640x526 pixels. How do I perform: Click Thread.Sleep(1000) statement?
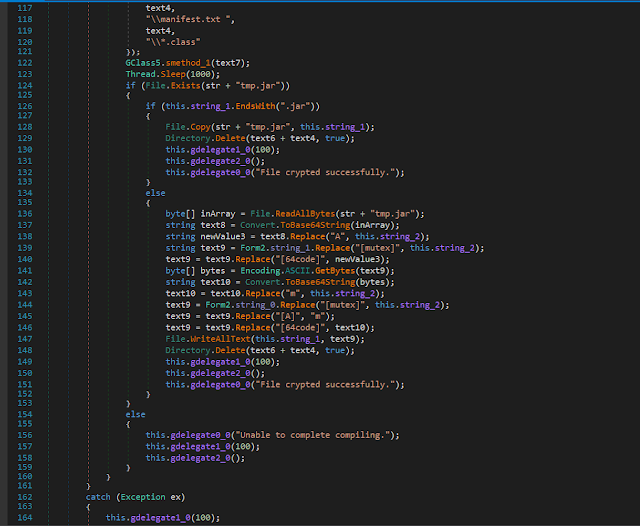(172, 74)
